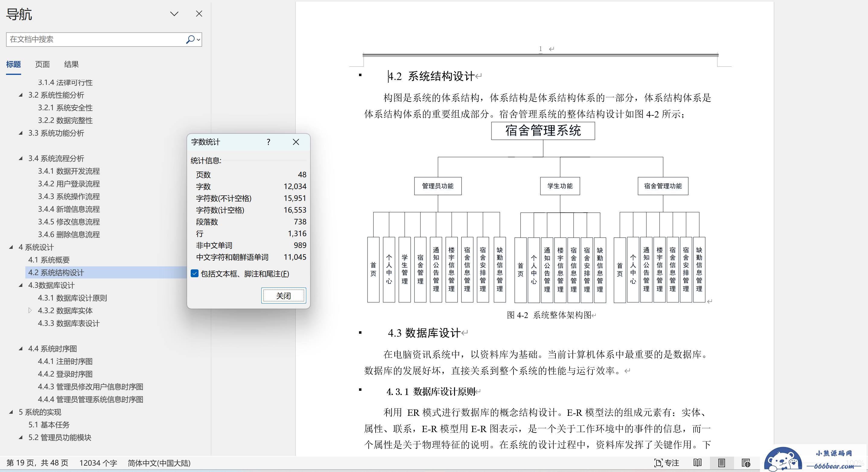Collapse the 4.4 系统时序图 heading
This screenshot has height=472, width=868.
[x=21, y=349]
